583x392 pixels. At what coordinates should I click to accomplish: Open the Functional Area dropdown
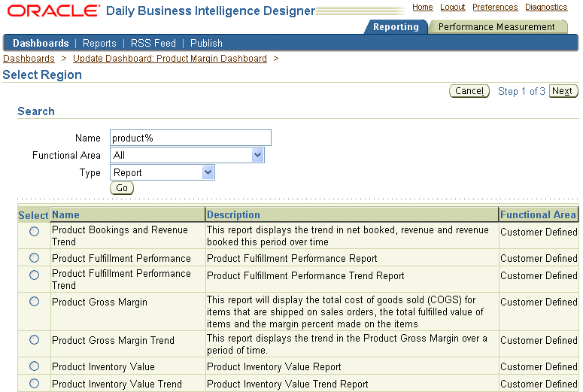187,155
